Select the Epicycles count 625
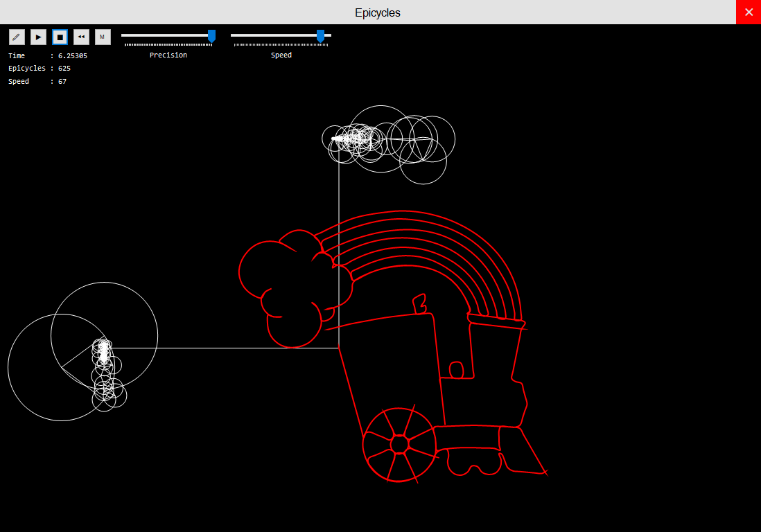The height and width of the screenshot is (532, 761). point(64,69)
